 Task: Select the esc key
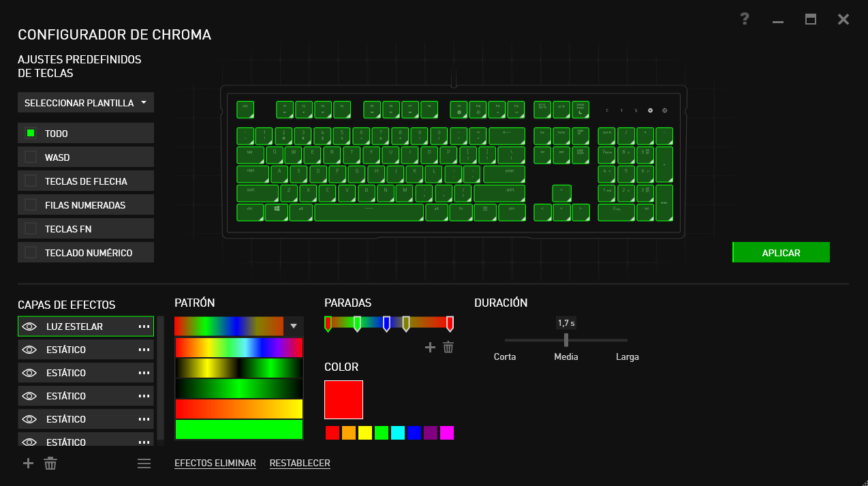pyautogui.click(x=245, y=110)
